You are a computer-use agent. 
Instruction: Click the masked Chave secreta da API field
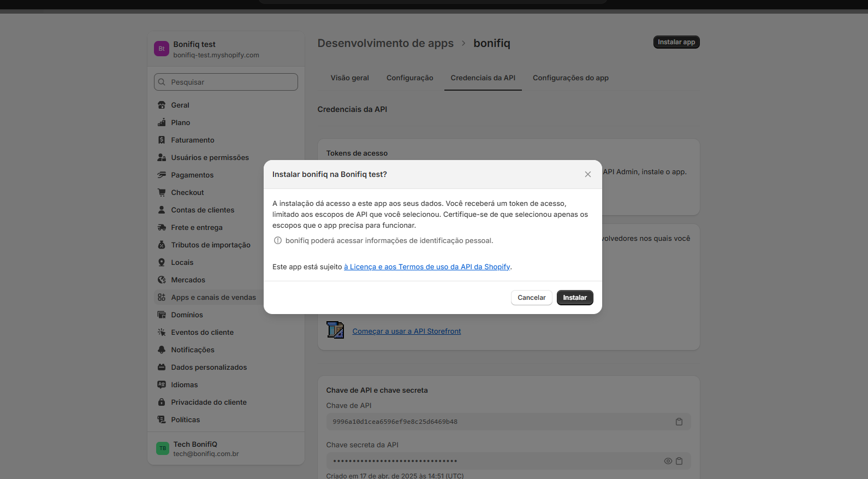click(x=509, y=461)
